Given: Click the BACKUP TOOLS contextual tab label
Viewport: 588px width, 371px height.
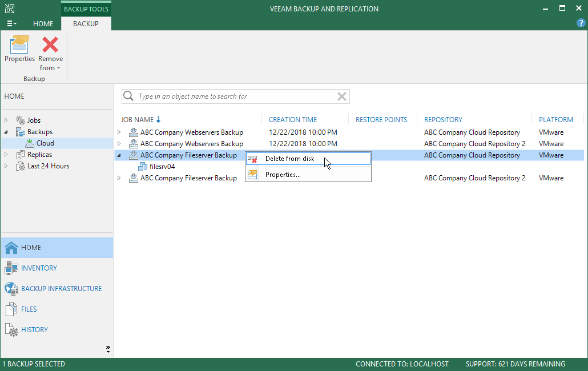Looking at the screenshot, I should point(86,9).
